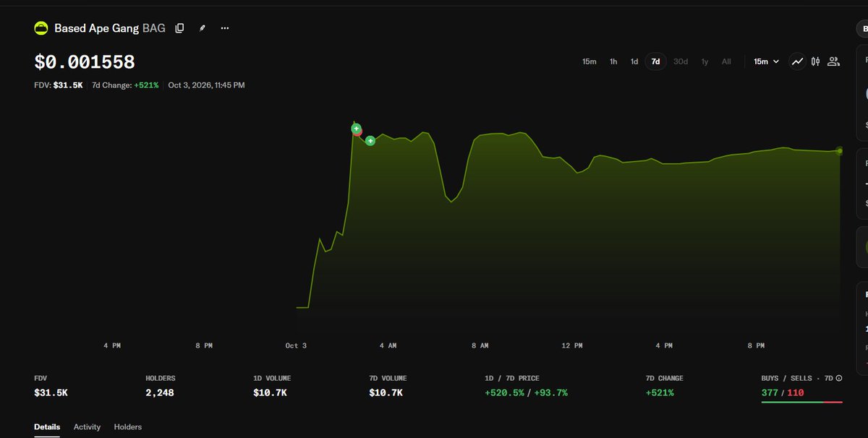Select the 1y time range
Viewport: 868px width, 438px height.
tap(705, 61)
